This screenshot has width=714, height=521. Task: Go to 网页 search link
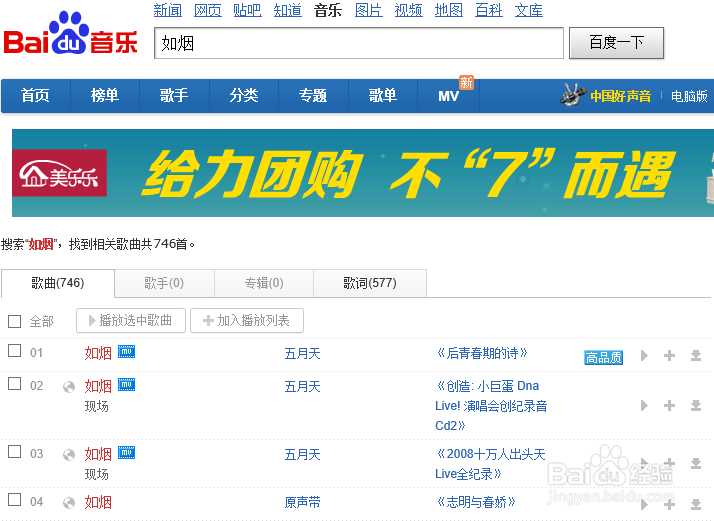pyautogui.click(x=208, y=10)
